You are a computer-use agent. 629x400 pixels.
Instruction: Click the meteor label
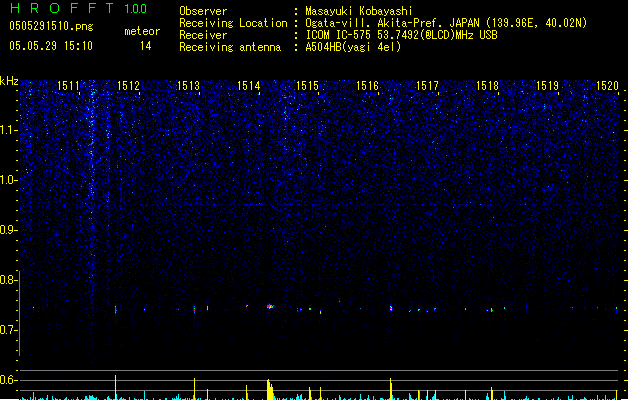tap(142, 31)
